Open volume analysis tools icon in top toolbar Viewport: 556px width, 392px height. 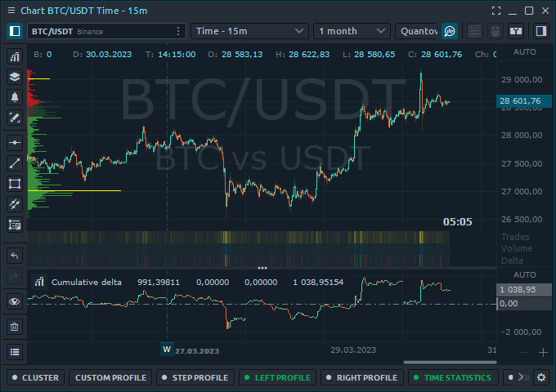coord(449,31)
